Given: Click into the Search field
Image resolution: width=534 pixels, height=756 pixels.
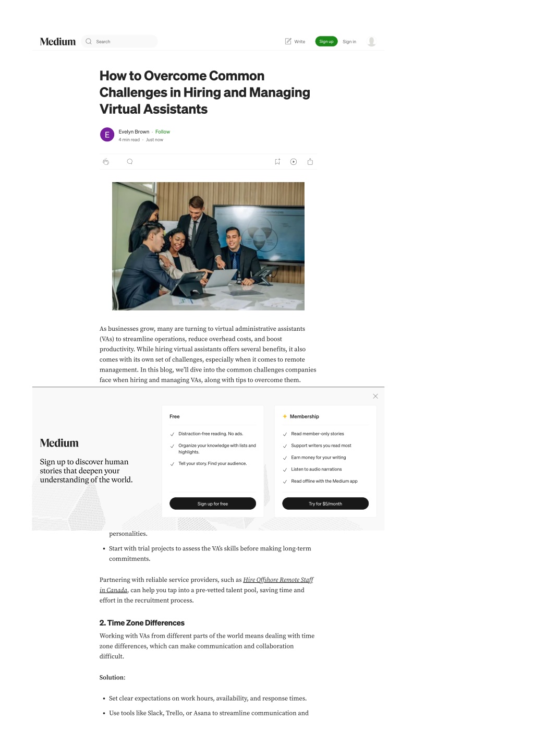Looking at the screenshot, I should click(120, 42).
